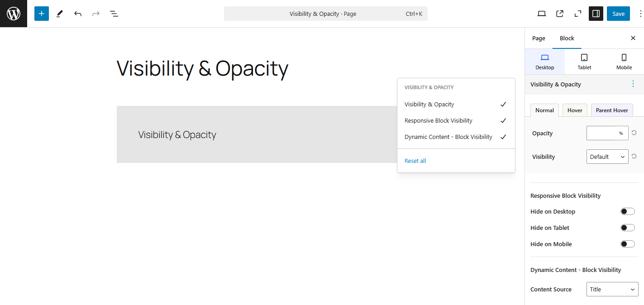Viewport: 644px width, 305px height.
Task: Open Visibility & Opacity panel options menu
Action: coord(633,84)
